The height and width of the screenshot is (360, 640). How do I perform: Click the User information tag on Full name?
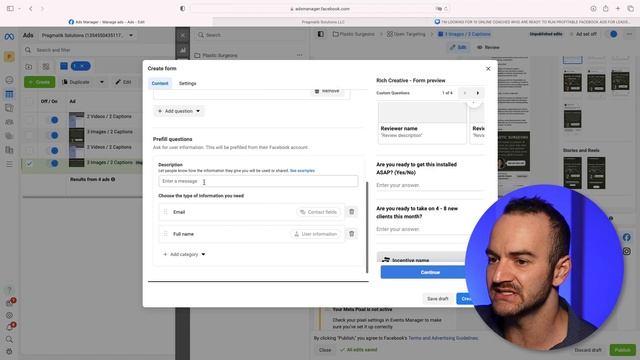(x=316, y=234)
